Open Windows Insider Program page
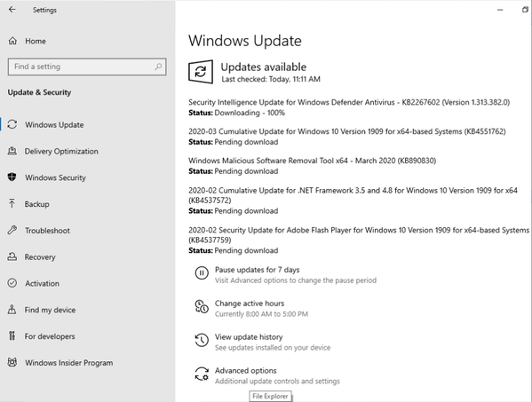 tap(69, 363)
